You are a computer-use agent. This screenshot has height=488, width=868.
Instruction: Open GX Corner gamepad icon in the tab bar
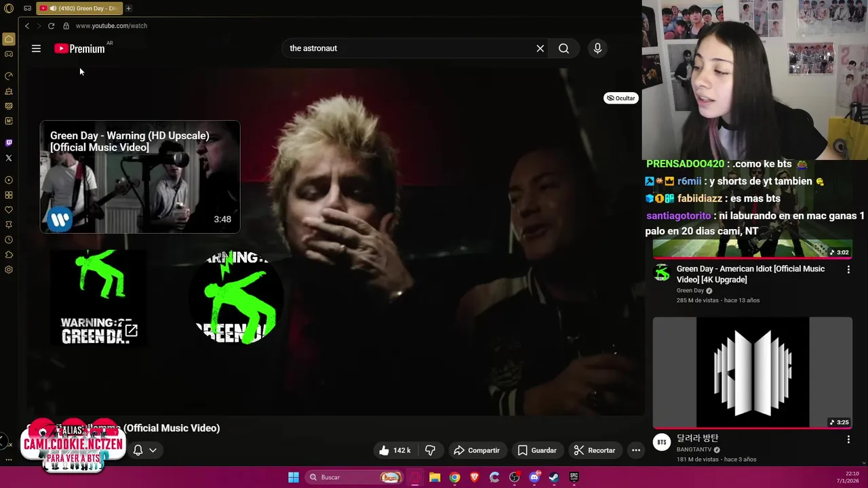(27, 8)
